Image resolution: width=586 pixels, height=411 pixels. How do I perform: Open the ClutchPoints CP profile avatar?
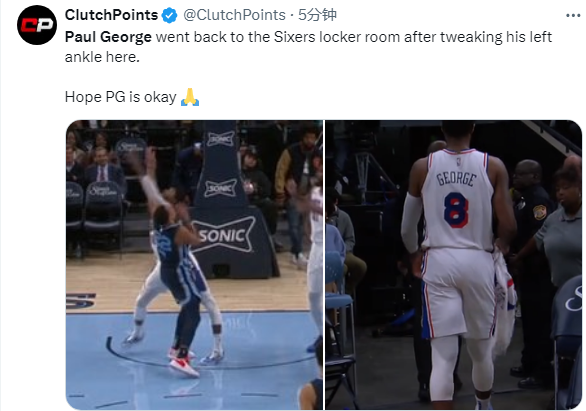(x=37, y=25)
